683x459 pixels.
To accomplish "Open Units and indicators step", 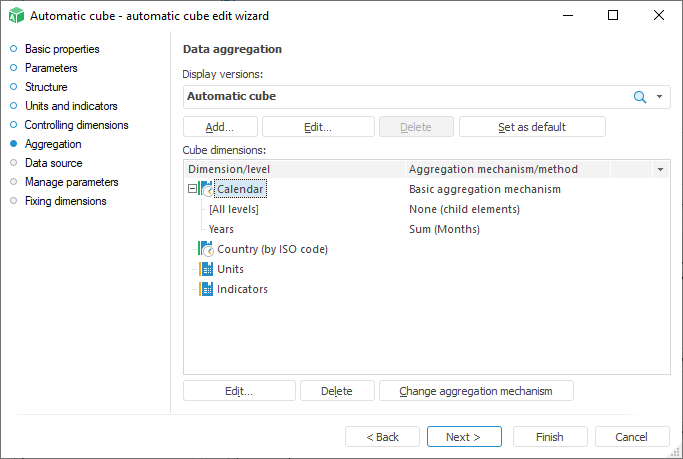I will click(x=71, y=106).
